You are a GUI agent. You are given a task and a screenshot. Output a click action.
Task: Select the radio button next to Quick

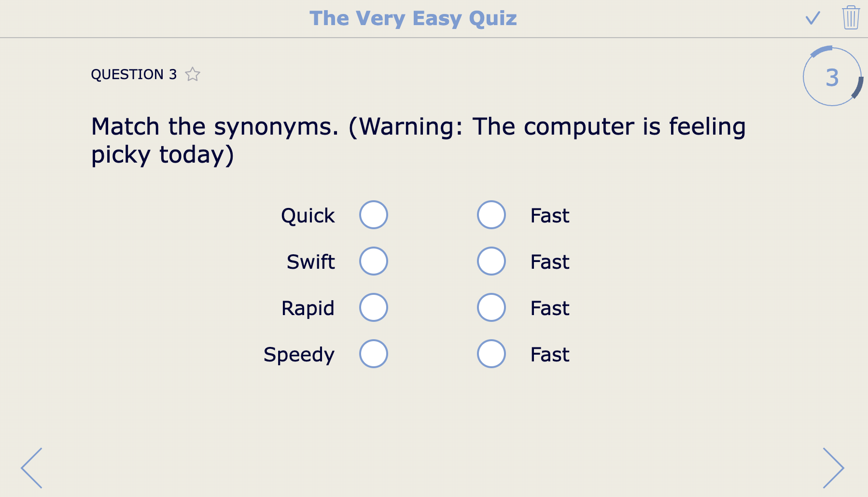coord(374,215)
